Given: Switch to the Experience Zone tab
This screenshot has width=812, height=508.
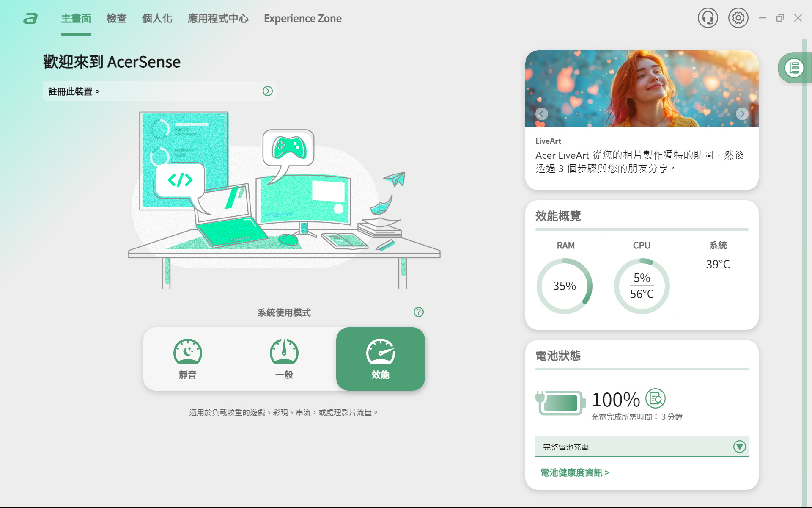Looking at the screenshot, I should (x=302, y=19).
